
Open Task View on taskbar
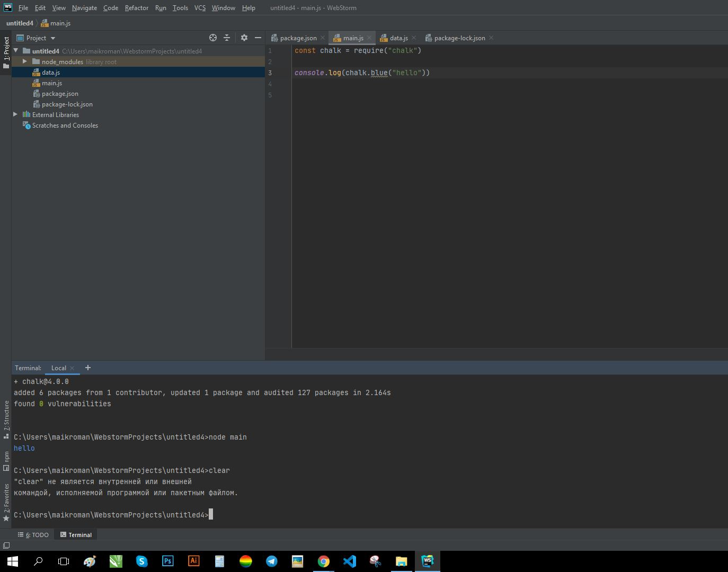[x=64, y=561]
